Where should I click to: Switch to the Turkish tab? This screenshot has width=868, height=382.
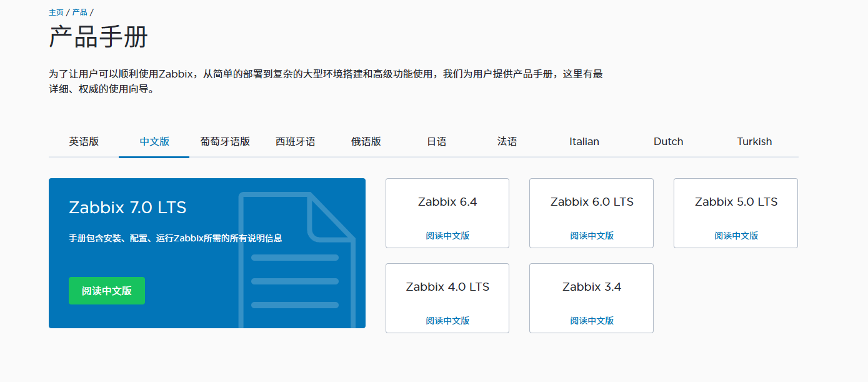pyautogui.click(x=754, y=141)
